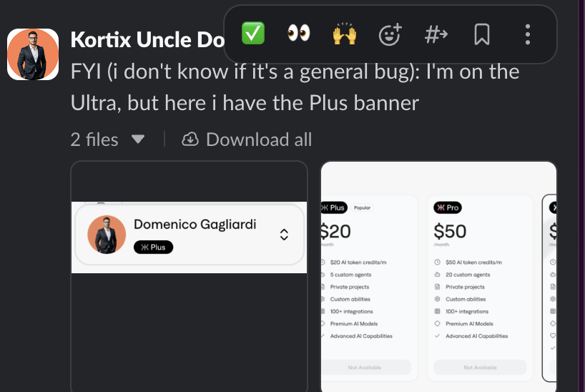The image size is (585, 392).
Task: Click the up-down chevron beside Domenico Gagliardi
Action: coord(284,235)
